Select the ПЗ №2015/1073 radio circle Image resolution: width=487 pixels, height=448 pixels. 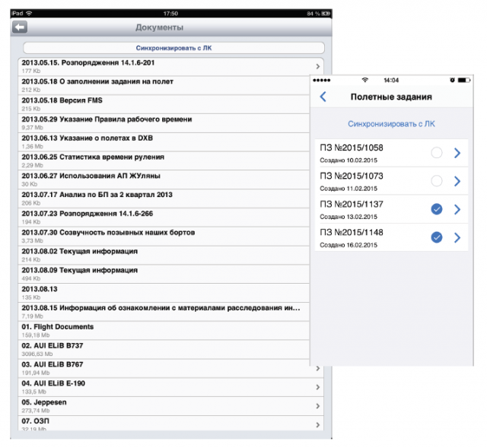[x=436, y=181]
